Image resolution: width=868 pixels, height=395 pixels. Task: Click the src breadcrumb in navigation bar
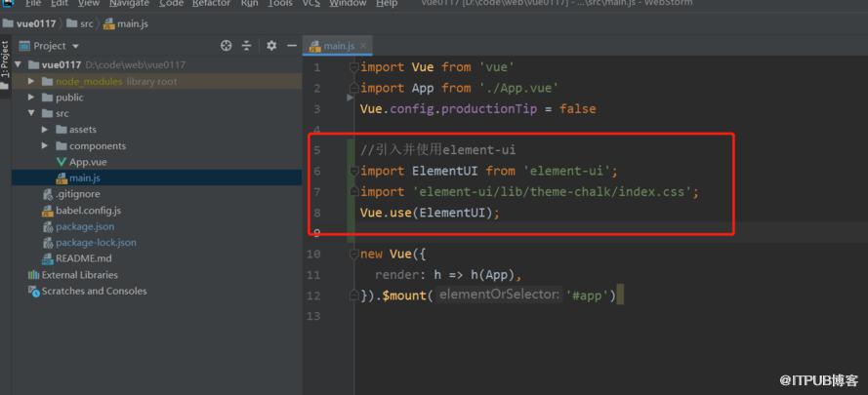tap(80, 23)
